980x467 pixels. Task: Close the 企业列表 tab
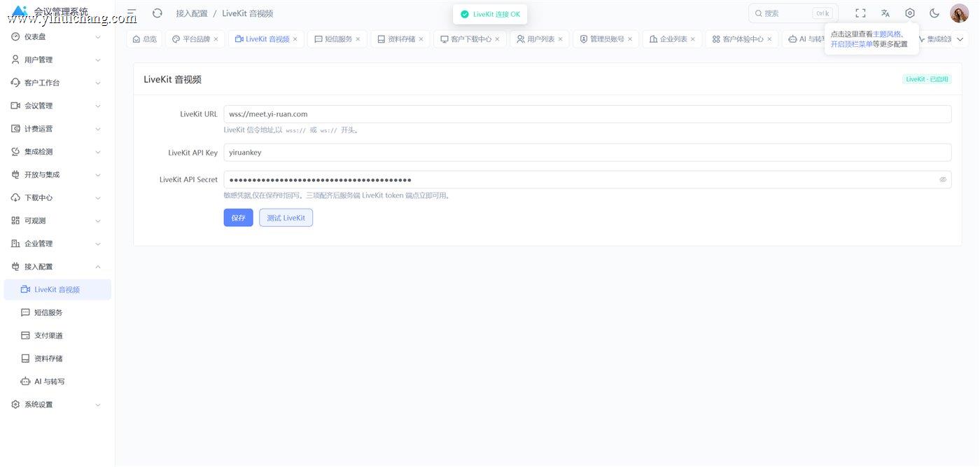click(x=692, y=39)
